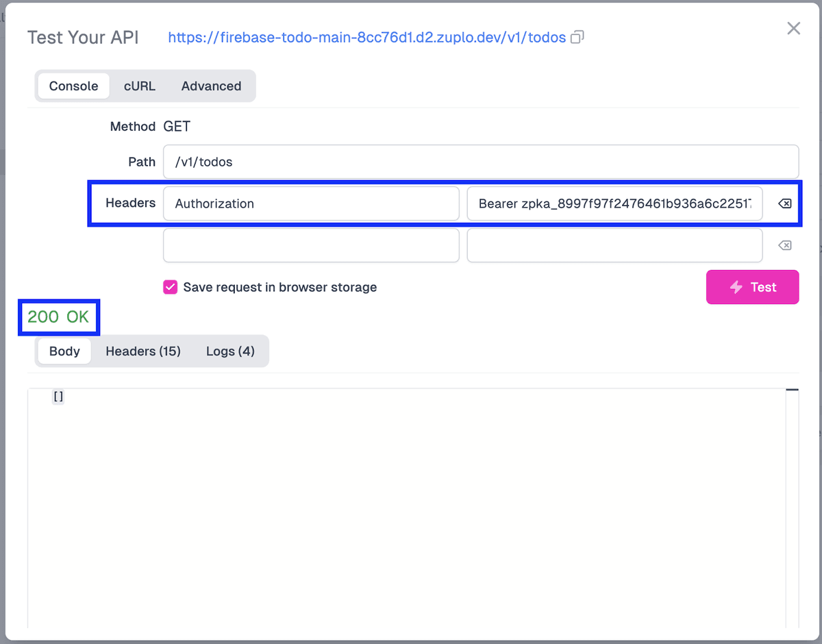Image resolution: width=822 pixels, height=644 pixels.
Task: Open the firebase-todo zuplo.dev URL link
Action: coord(368,38)
